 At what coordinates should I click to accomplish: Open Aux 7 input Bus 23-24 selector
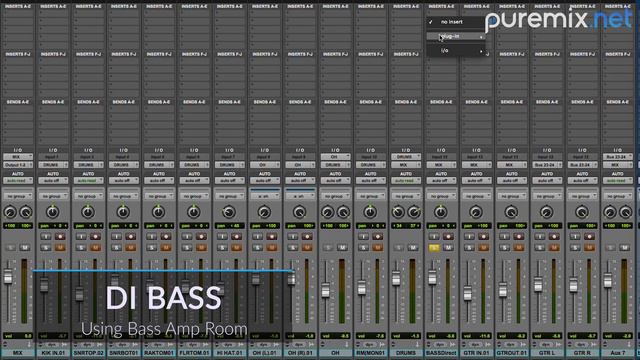point(618,157)
